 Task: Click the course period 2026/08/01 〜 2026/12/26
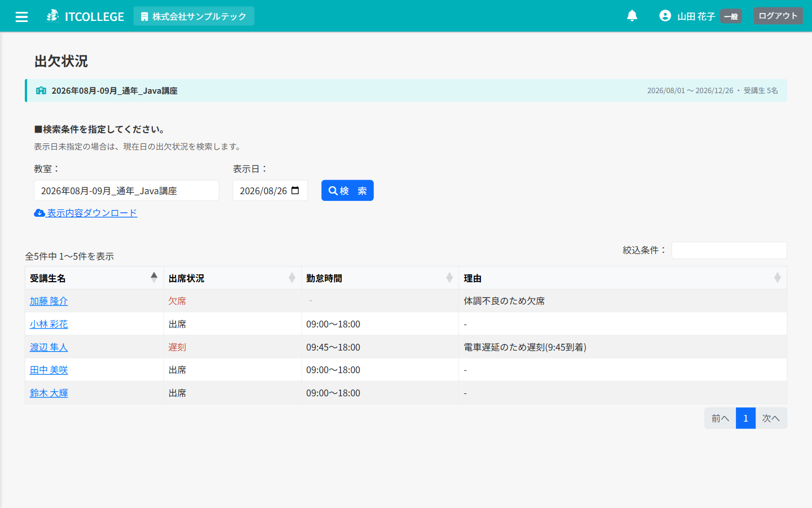(x=690, y=90)
